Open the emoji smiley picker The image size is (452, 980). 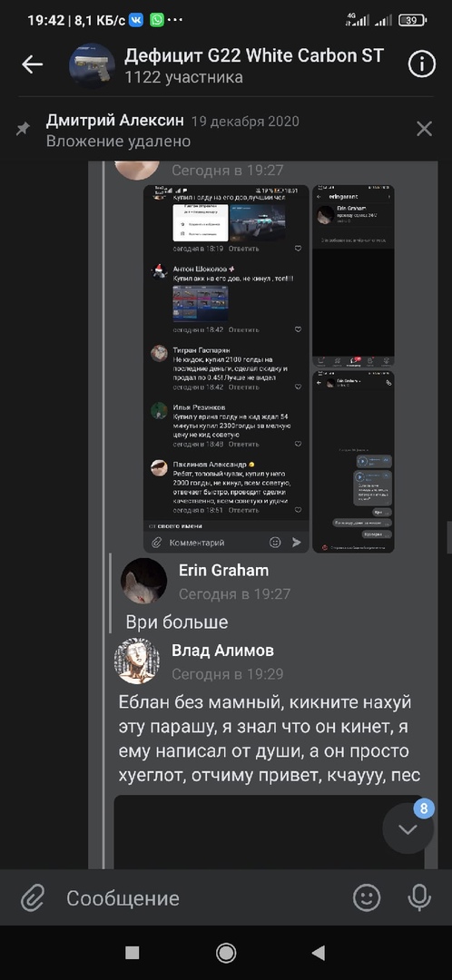(x=367, y=898)
